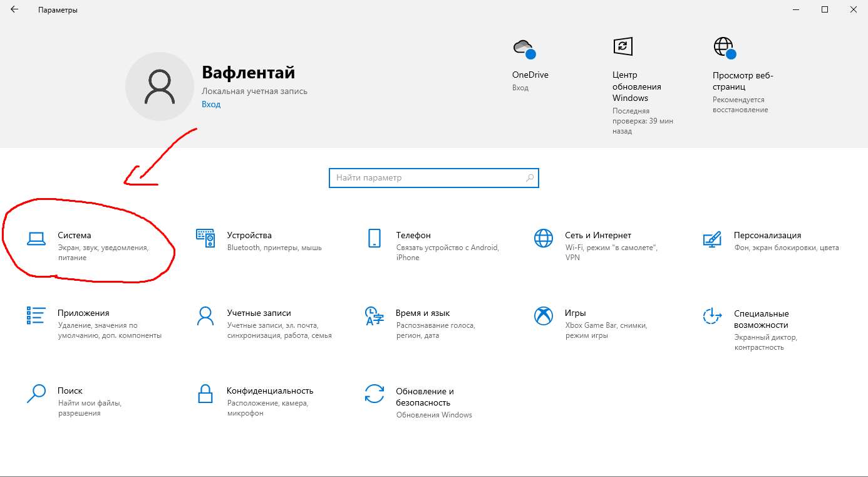Open the Игры Xbox icon
The image size is (868, 477).
[544, 316]
